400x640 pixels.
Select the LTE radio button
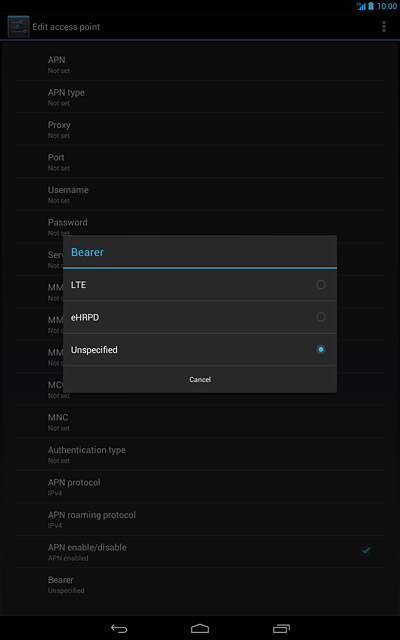pos(321,284)
